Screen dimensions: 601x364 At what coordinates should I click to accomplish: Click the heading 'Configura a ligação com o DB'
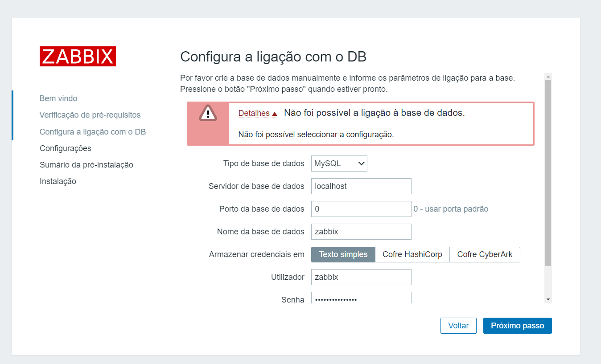273,57
